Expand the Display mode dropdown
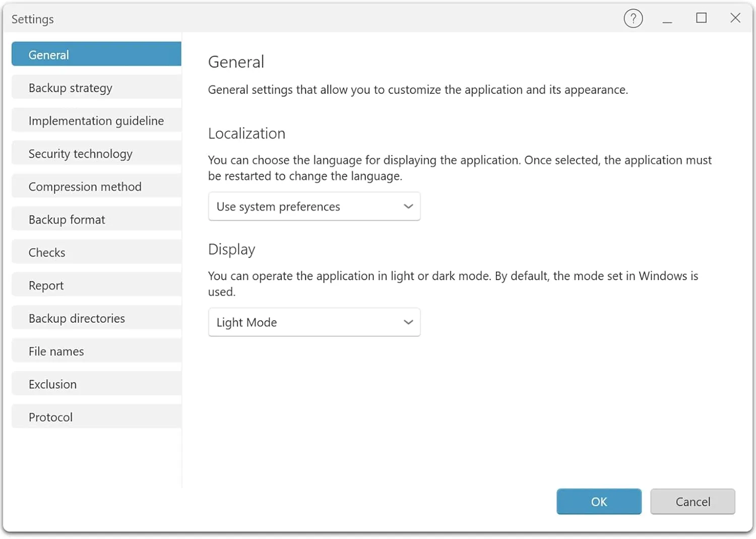This screenshot has width=756, height=539. coord(314,322)
